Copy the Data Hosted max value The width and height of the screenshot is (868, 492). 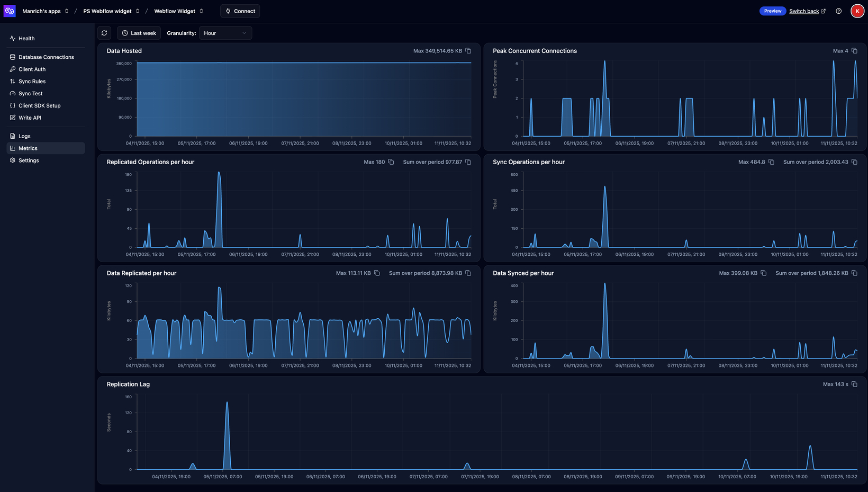coord(468,51)
